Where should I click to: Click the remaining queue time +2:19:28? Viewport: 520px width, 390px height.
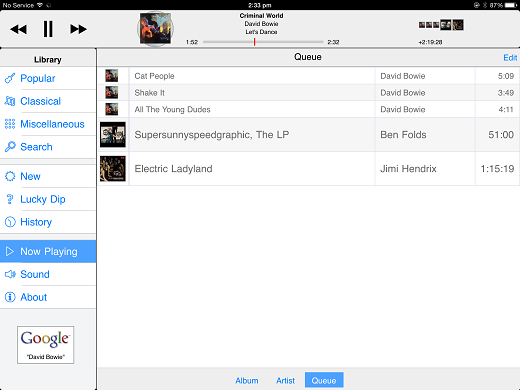pos(430,42)
